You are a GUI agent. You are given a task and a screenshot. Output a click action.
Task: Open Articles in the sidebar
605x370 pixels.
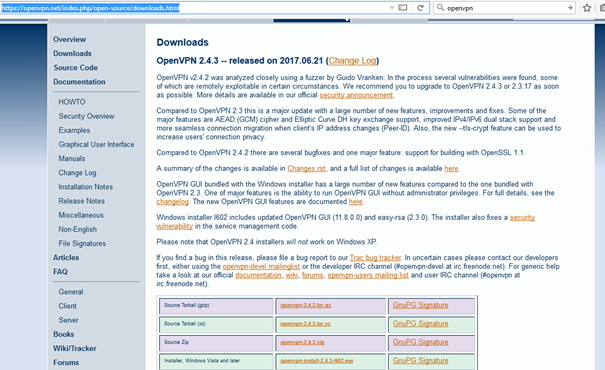(x=66, y=257)
